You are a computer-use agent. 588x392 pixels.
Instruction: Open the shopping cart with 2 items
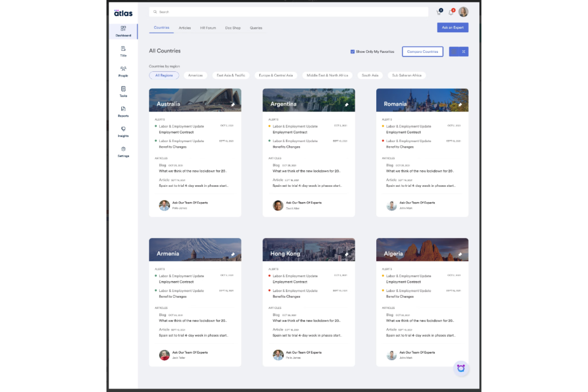click(x=438, y=12)
